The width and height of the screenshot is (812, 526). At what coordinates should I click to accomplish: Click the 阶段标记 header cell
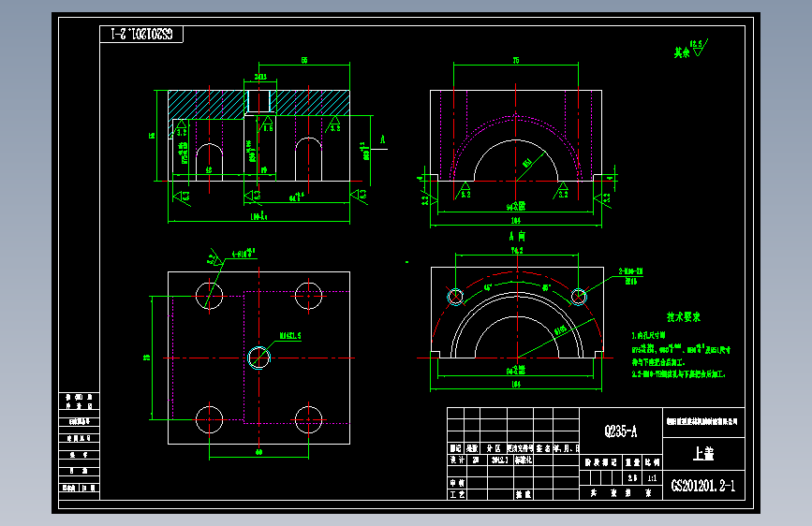pos(600,461)
